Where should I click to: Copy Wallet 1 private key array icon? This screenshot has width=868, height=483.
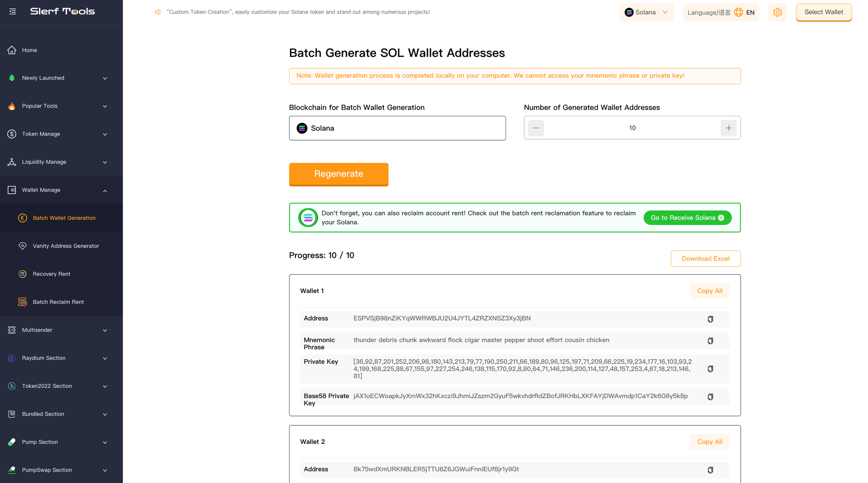tap(710, 369)
